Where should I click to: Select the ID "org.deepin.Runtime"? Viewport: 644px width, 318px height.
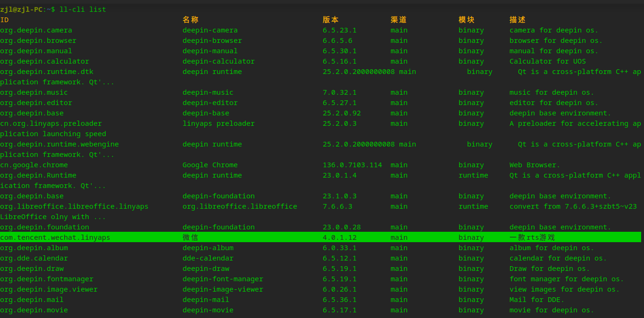point(38,175)
